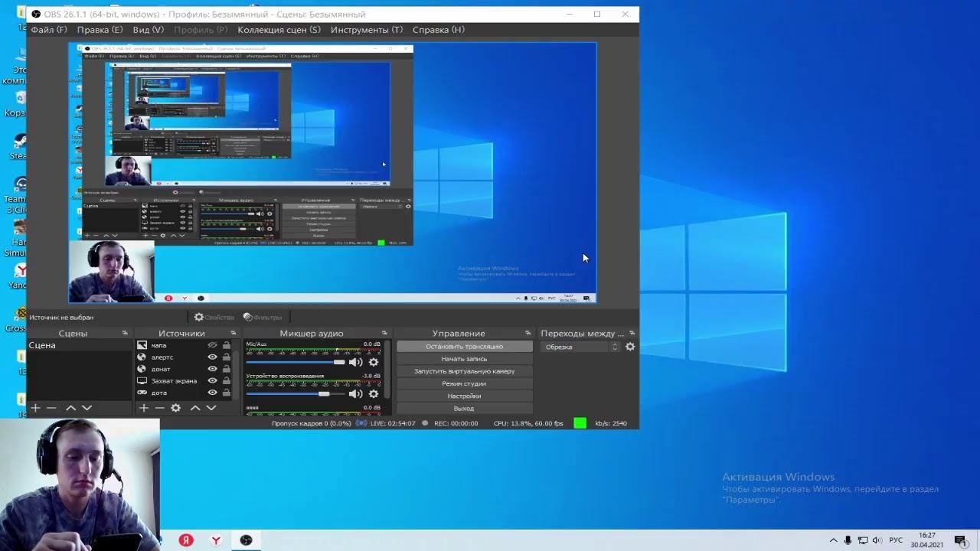
Task: Move source up in the Источники panel
Action: click(x=195, y=408)
